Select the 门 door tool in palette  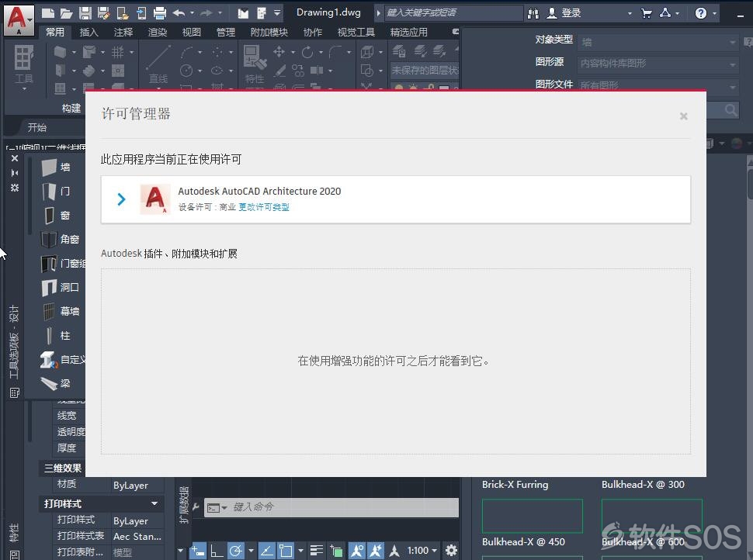coord(57,191)
